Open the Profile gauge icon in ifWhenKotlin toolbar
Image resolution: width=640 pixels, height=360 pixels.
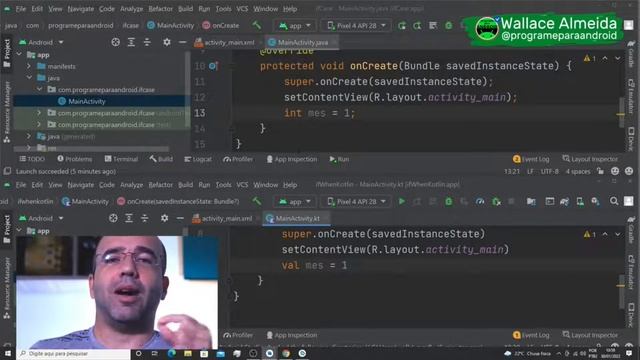click(x=480, y=201)
